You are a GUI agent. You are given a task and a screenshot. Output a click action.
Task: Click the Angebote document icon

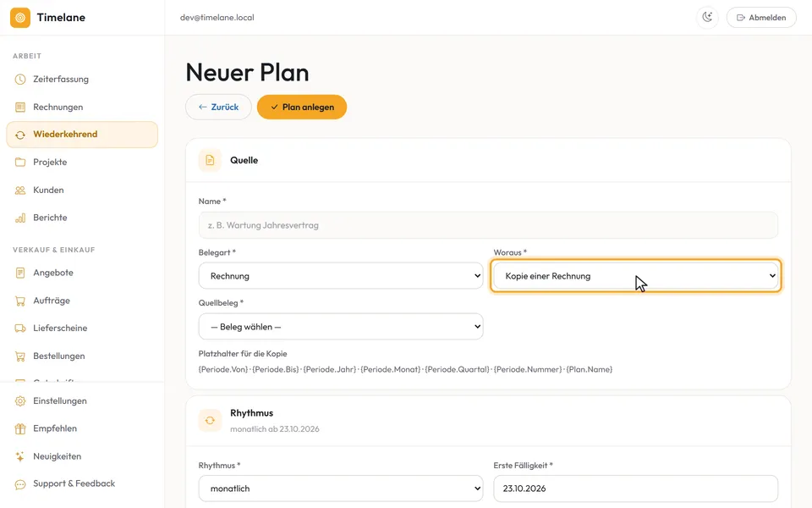point(20,273)
